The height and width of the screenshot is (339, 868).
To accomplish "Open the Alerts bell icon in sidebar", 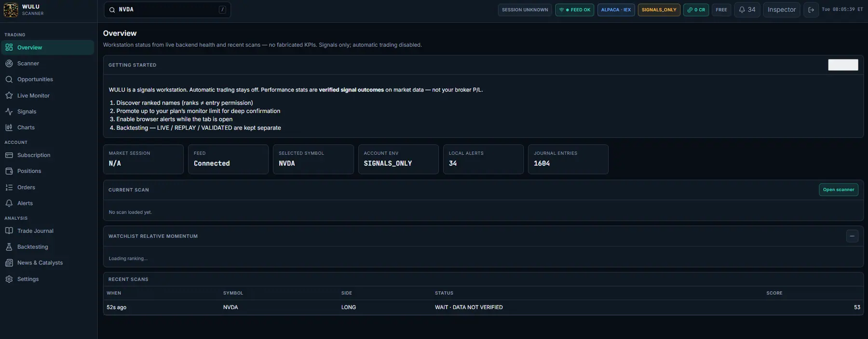I will pyautogui.click(x=9, y=203).
